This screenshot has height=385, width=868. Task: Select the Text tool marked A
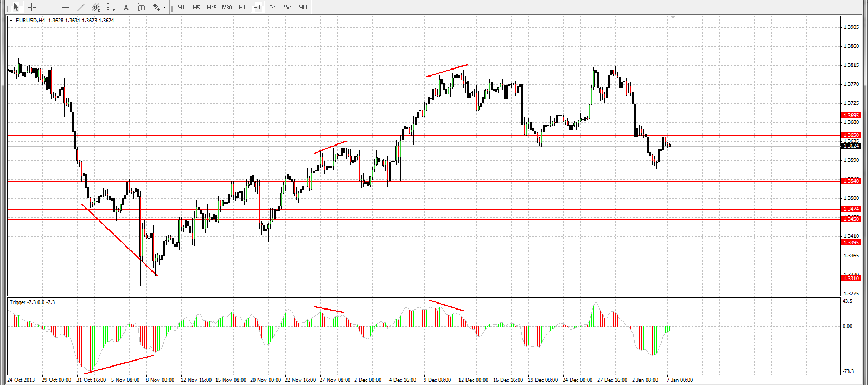click(126, 7)
